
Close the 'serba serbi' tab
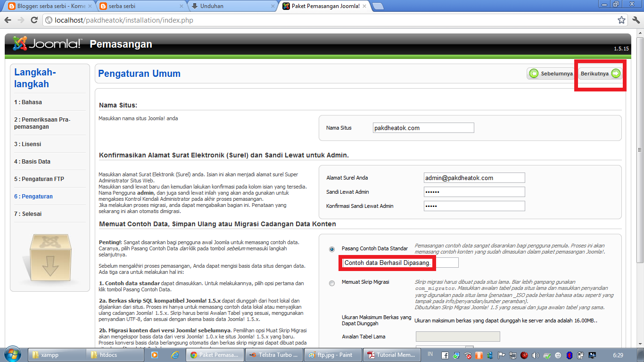(182, 6)
